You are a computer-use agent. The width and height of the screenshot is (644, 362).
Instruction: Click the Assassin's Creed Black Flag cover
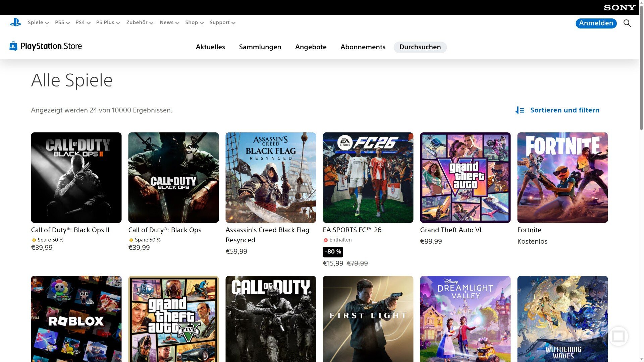271,178
